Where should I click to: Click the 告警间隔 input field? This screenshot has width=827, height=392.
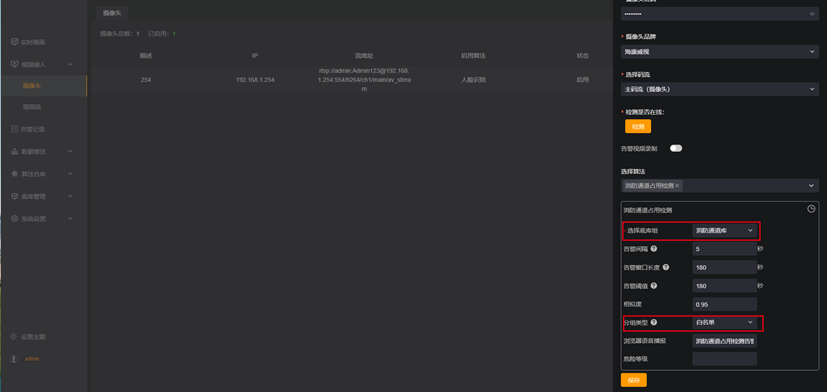pos(725,249)
